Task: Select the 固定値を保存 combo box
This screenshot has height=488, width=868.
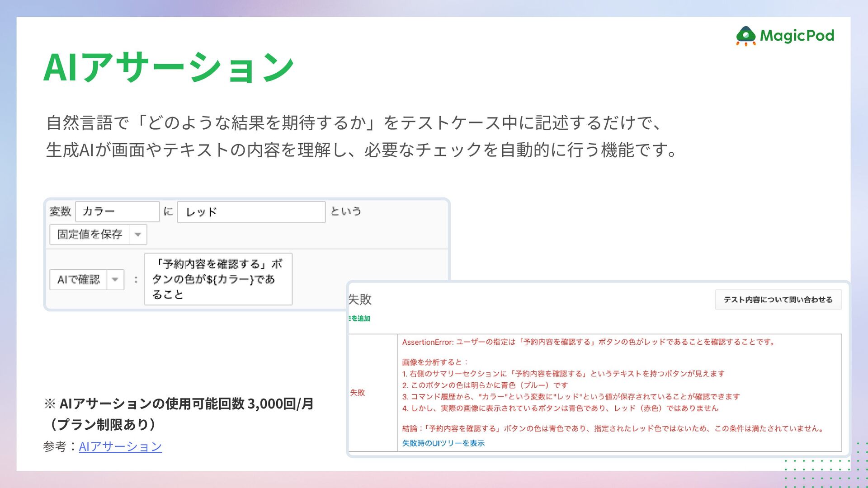Action: pyautogui.click(x=90, y=235)
